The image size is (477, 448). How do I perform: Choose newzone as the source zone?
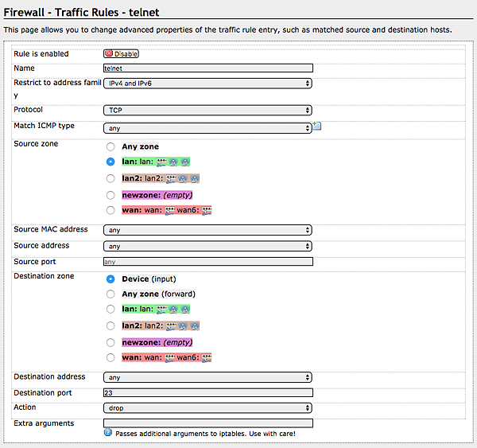tap(110, 194)
